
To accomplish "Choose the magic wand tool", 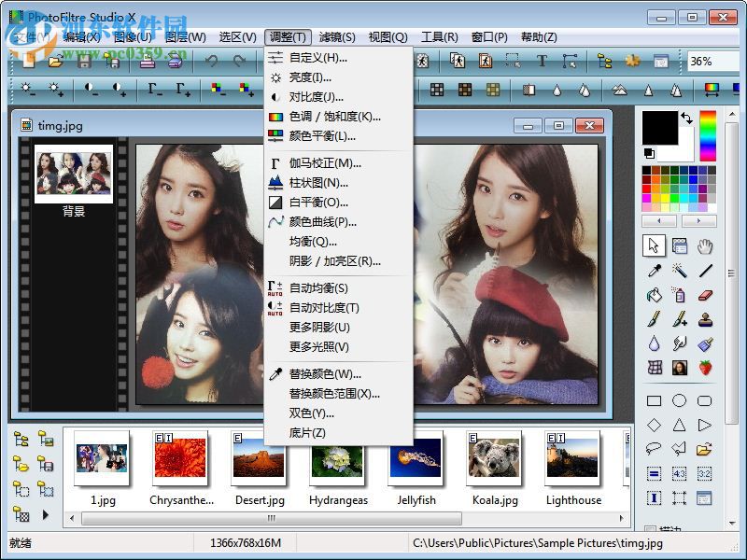I will (x=680, y=271).
